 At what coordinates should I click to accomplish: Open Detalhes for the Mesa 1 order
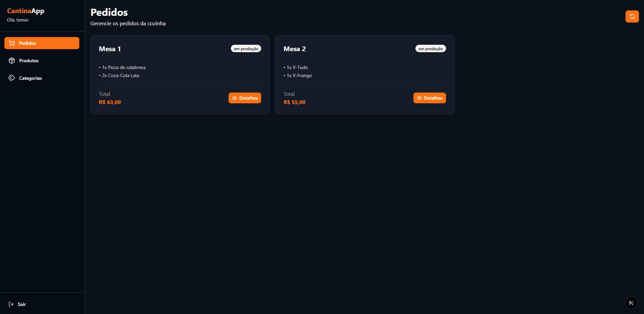(x=245, y=98)
